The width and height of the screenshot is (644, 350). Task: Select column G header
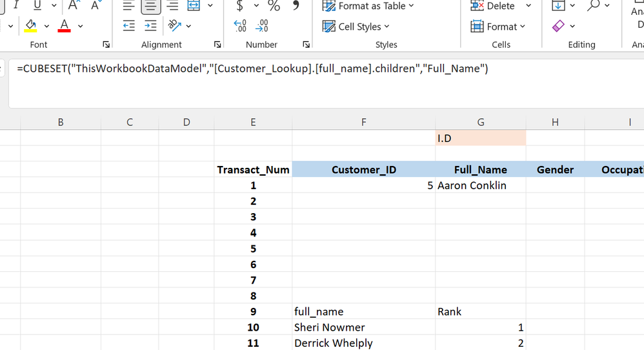click(481, 122)
